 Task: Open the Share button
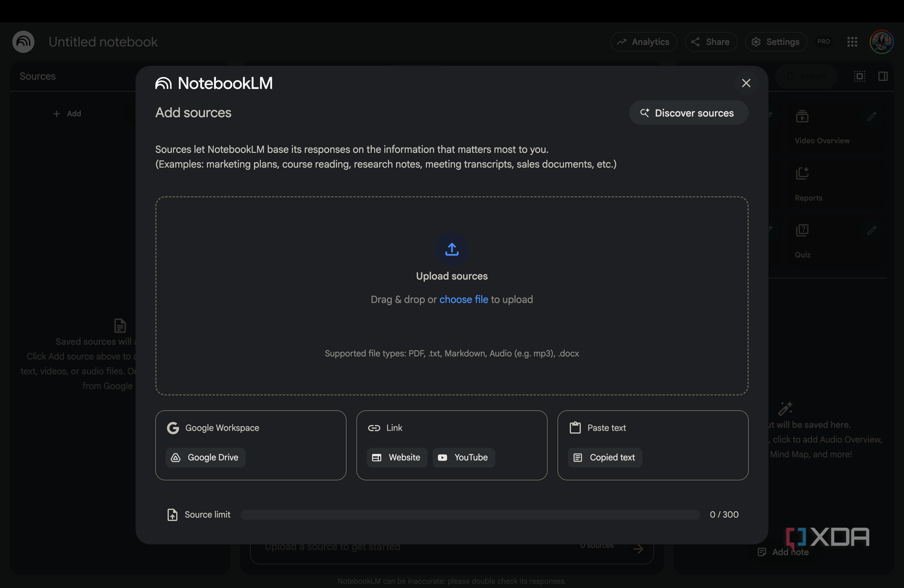pyautogui.click(x=711, y=42)
